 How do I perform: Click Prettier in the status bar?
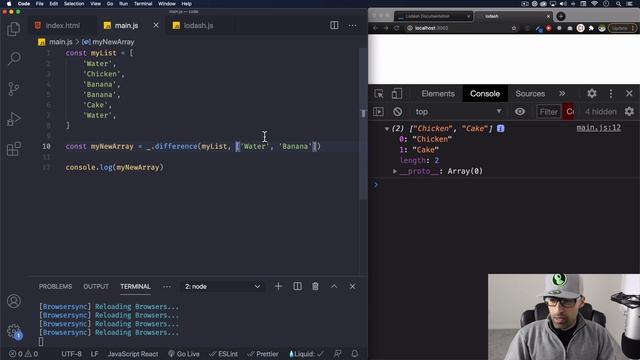click(x=263, y=354)
